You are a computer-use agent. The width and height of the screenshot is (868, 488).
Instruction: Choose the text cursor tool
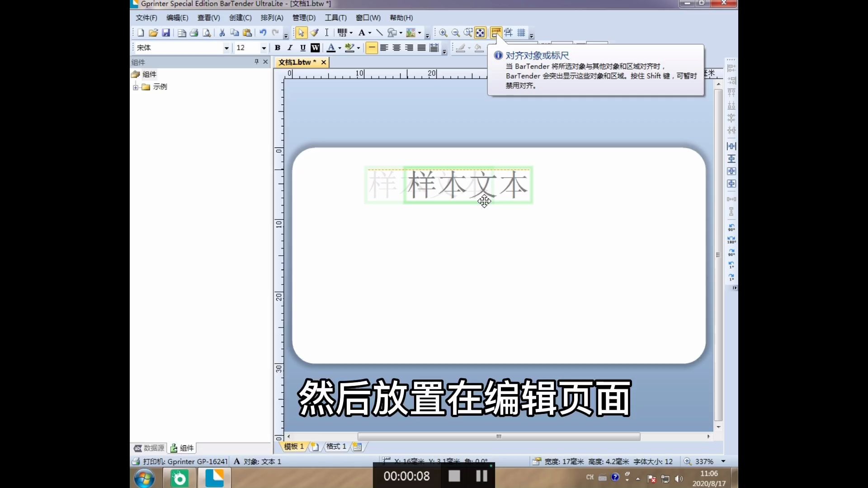coord(326,33)
